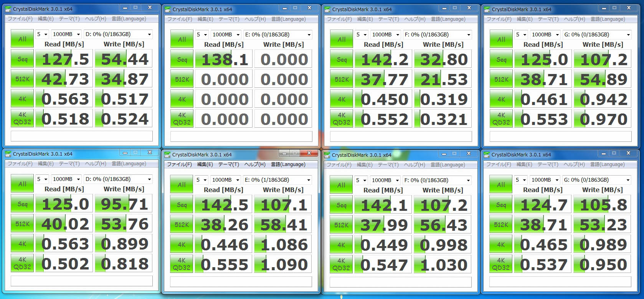The width and height of the screenshot is (644, 299).
Task: Open drive dropdown in the upper F: window
Action: pos(438,34)
